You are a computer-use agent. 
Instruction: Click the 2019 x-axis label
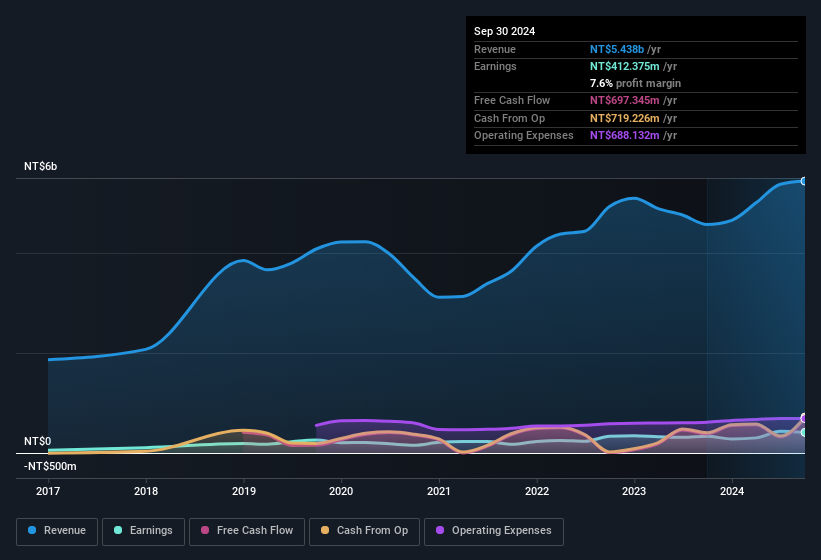[244, 491]
